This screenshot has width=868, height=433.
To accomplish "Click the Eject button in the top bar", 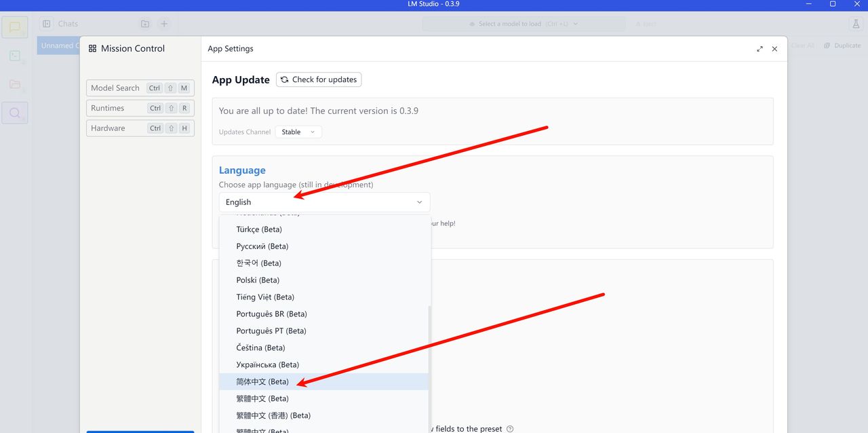I will (x=646, y=24).
